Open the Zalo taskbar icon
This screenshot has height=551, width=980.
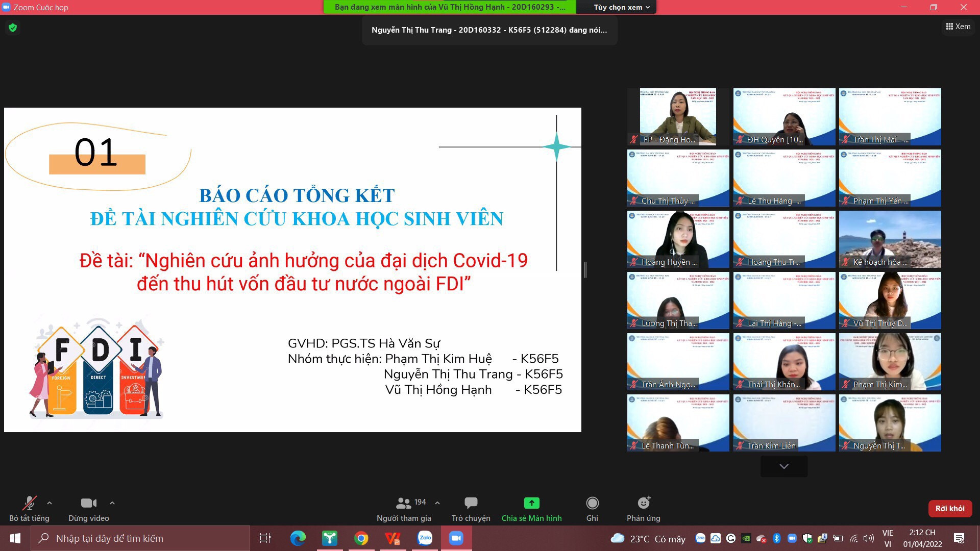(x=425, y=538)
